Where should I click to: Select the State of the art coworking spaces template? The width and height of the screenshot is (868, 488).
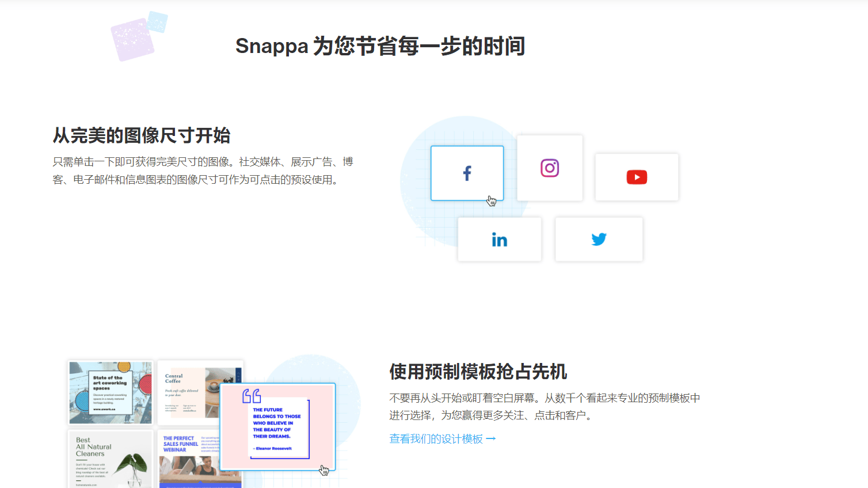110,392
